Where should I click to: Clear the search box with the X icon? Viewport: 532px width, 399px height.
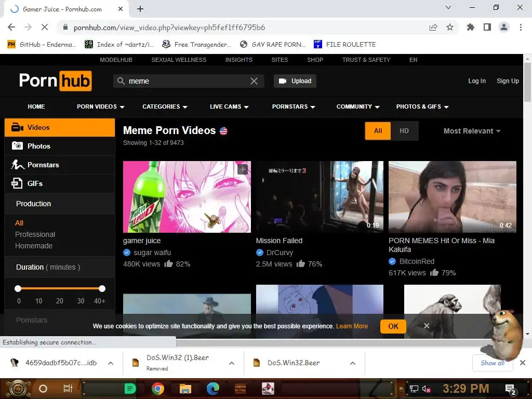click(254, 81)
